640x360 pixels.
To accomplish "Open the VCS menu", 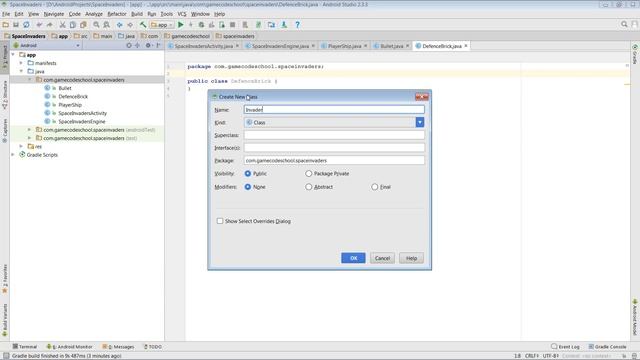I will tap(182, 14).
